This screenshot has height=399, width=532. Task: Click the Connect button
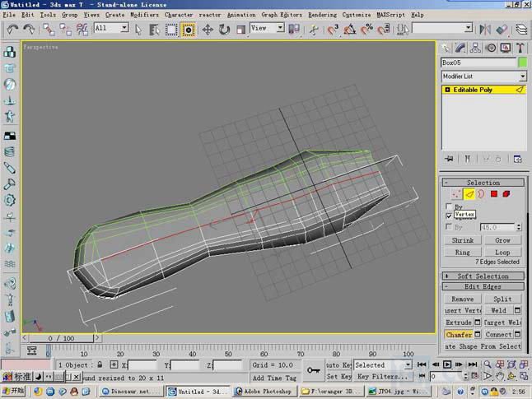(x=498, y=334)
